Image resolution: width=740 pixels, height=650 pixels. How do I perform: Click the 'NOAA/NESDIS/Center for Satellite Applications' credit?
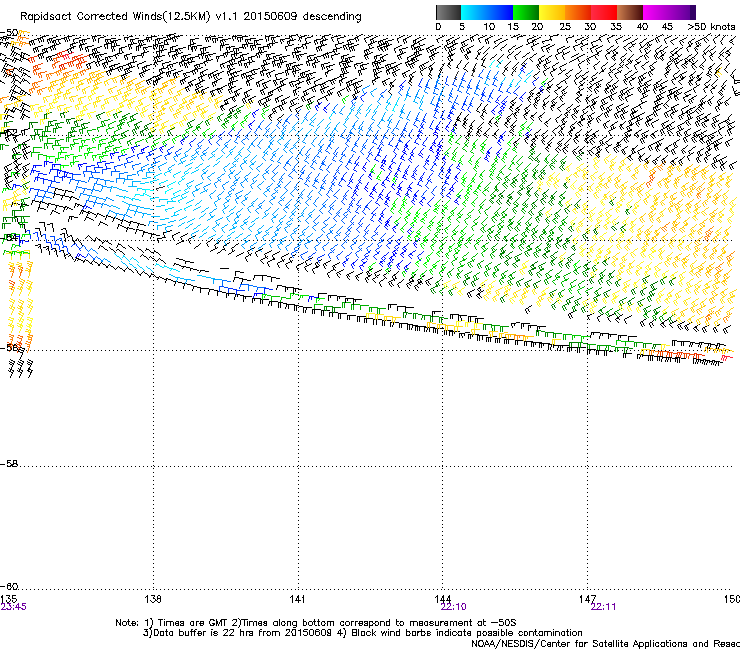[605, 643]
